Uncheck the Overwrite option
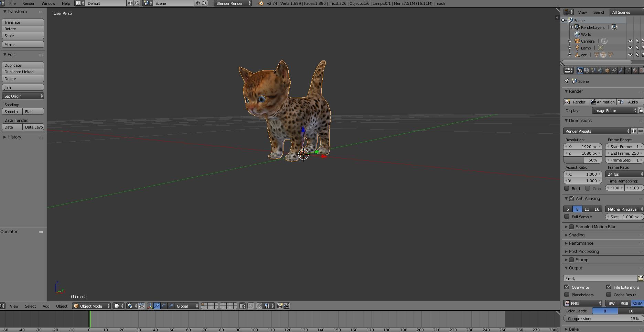Viewport: 644px width, 332px height. 567,287
